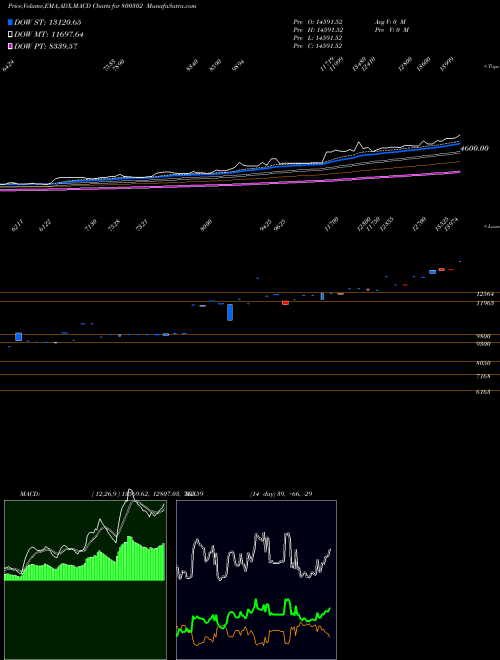Open the ADX indicator chart panel
The height and width of the screenshot is (660, 500).
[x=256, y=580]
